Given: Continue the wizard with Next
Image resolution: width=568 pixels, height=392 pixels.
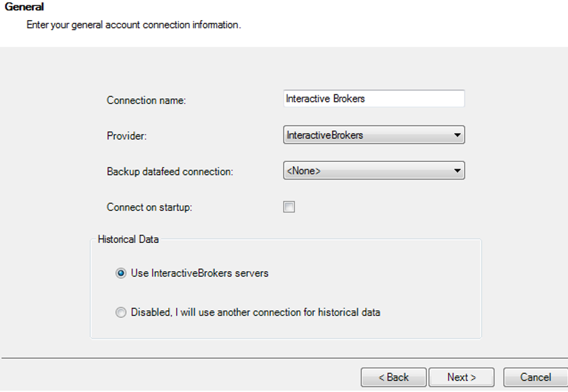Looking at the screenshot, I should (461, 377).
